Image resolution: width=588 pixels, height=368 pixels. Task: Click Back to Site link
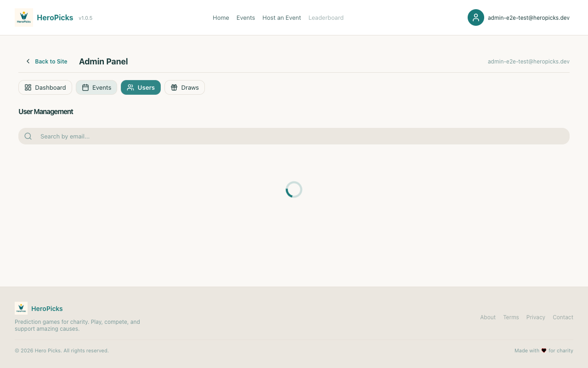[x=51, y=61]
